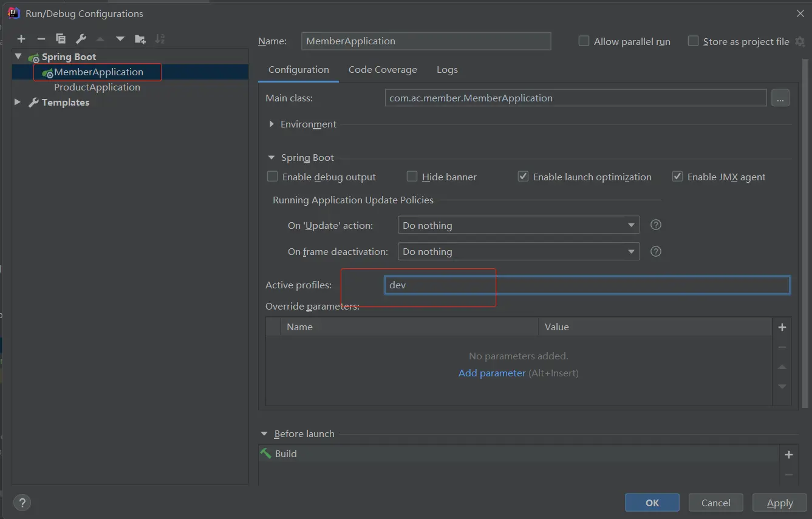Collapse the Before launch section
Image resolution: width=812 pixels, height=519 pixels.
(x=264, y=433)
